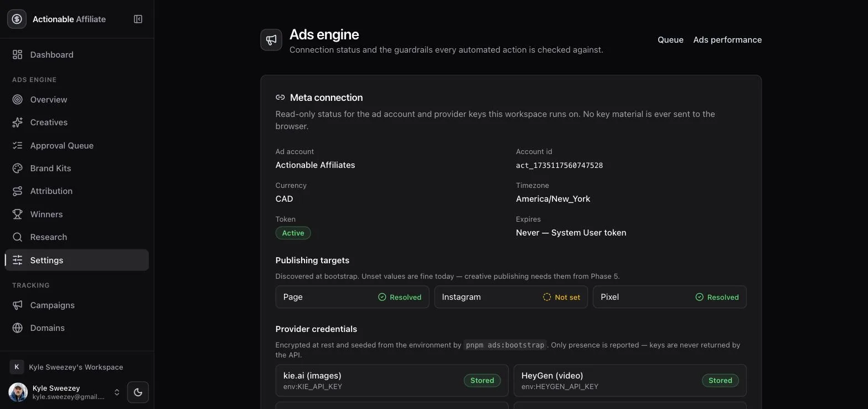
Task: Click the Approval Queue checklist icon
Action: click(18, 145)
